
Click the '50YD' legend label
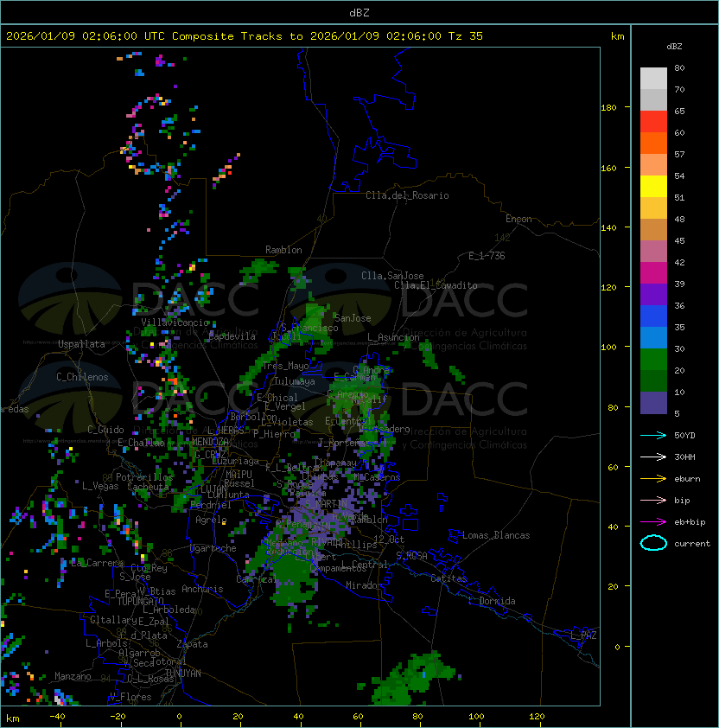click(684, 435)
